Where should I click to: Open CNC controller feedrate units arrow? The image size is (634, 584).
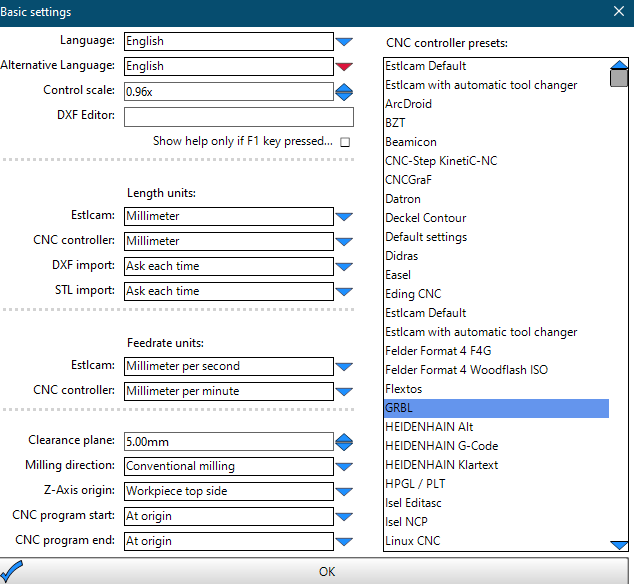click(x=344, y=392)
